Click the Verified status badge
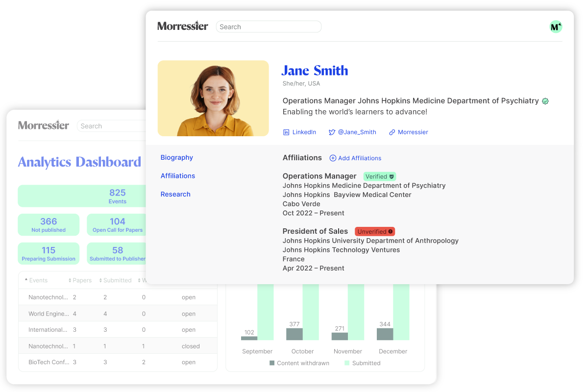This screenshot has width=588, height=392. (x=380, y=176)
